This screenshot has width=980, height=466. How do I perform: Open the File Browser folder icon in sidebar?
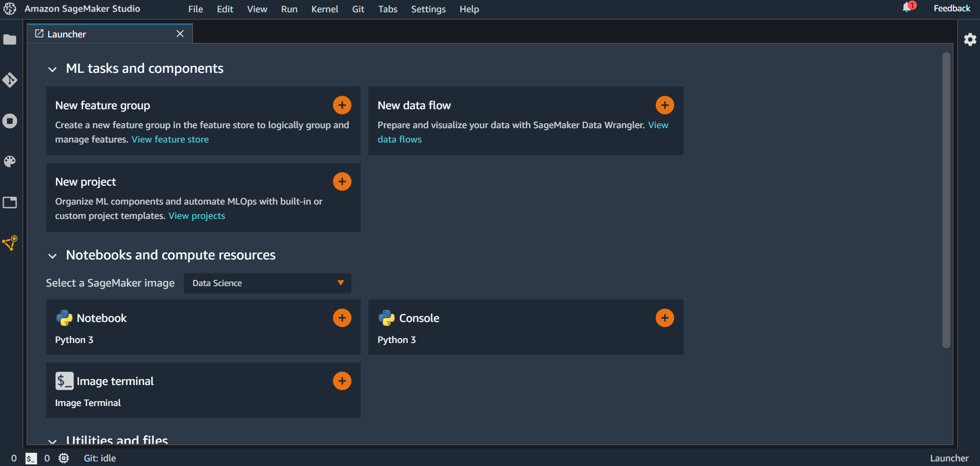[10, 39]
